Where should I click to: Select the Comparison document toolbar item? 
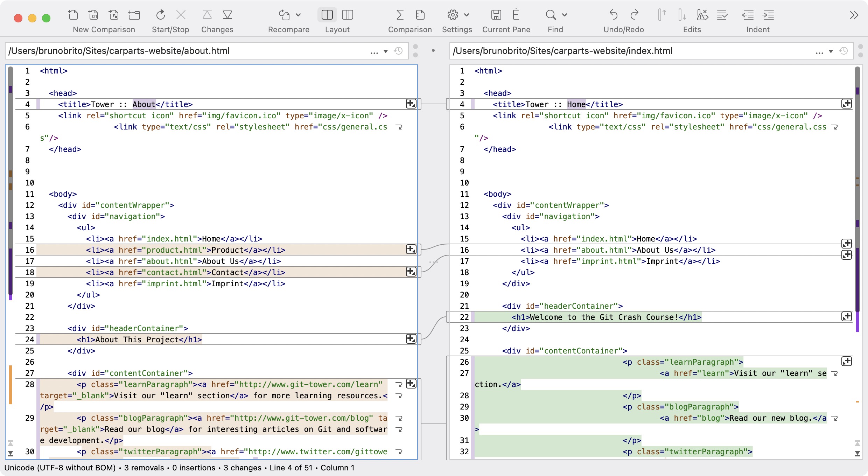point(420,15)
